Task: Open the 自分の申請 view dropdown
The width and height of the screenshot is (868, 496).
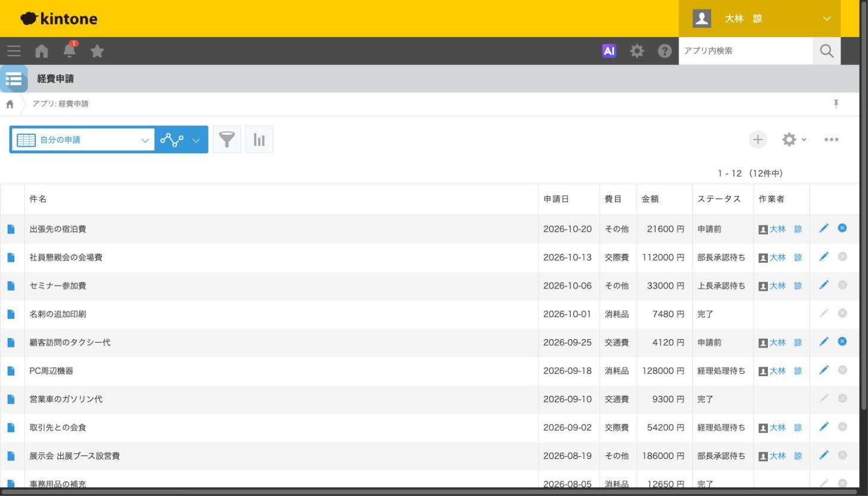Action: click(x=82, y=139)
